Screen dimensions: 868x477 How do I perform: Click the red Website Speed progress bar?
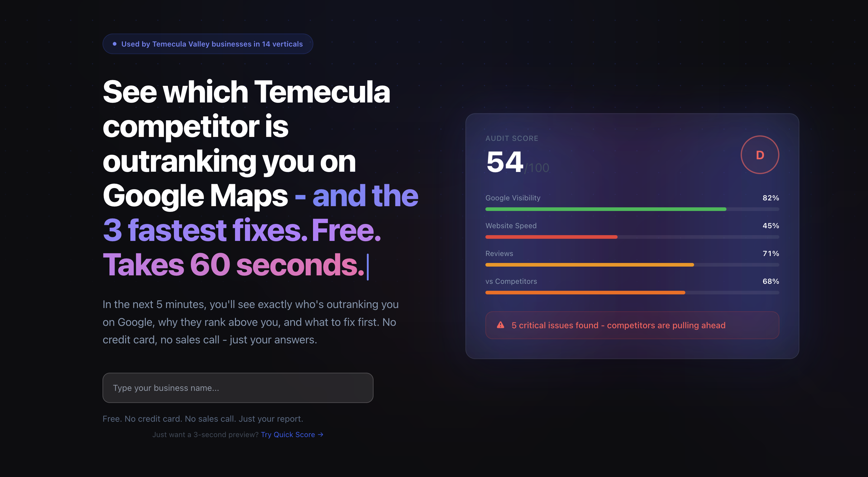(x=551, y=237)
